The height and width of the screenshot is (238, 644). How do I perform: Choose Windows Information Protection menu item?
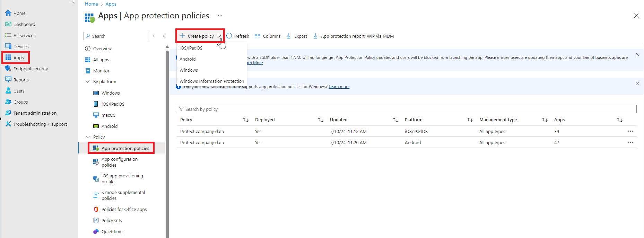(x=211, y=81)
